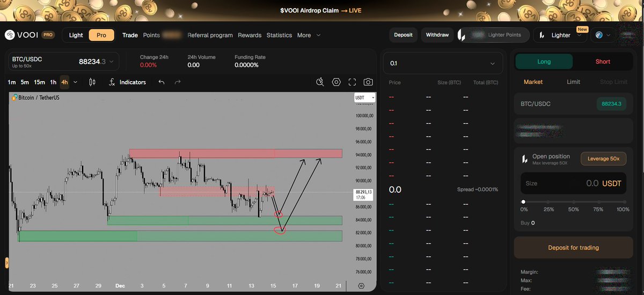
Task: Click Deposit for trading button
Action: click(573, 248)
